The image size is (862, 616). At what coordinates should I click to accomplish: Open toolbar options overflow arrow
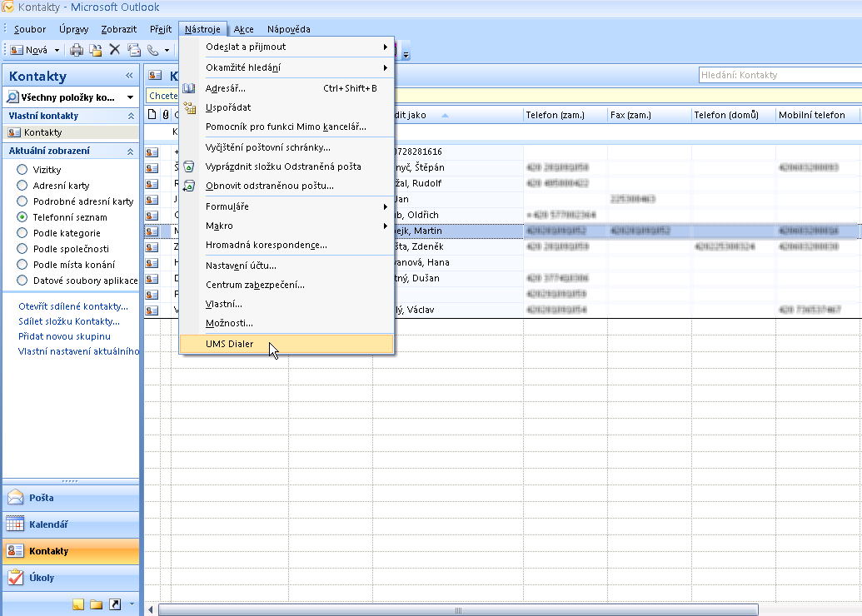click(x=406, y=54)
